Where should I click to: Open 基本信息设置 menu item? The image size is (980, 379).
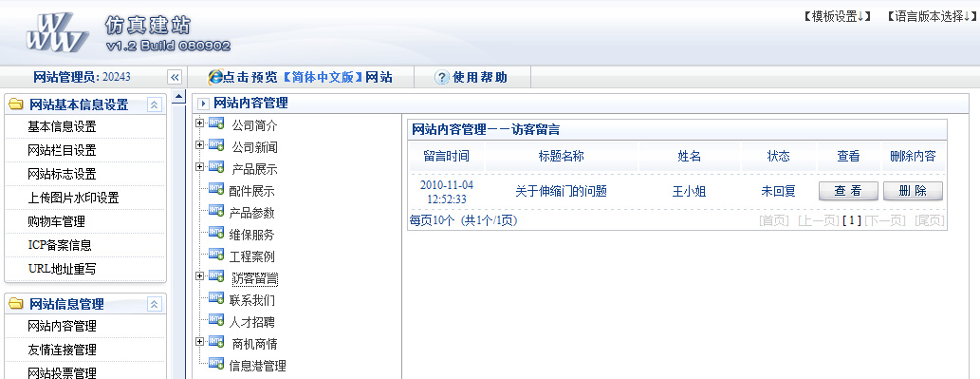click(x=62, y=127)
